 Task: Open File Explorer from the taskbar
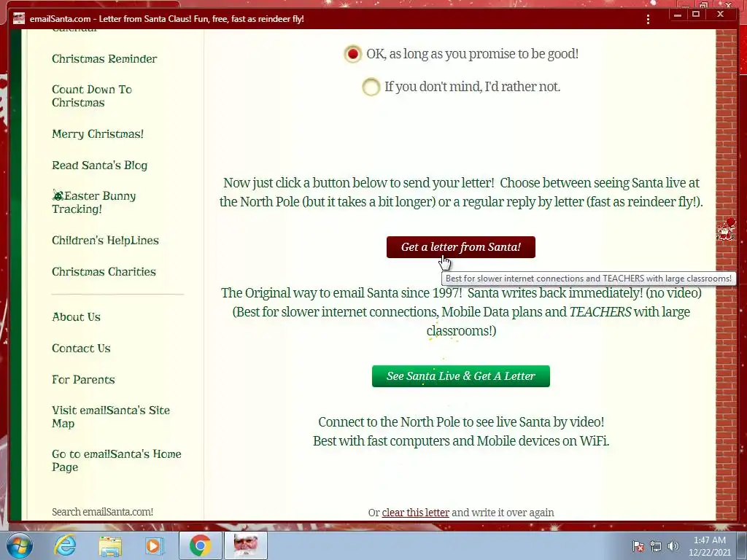tap(110, 545)
